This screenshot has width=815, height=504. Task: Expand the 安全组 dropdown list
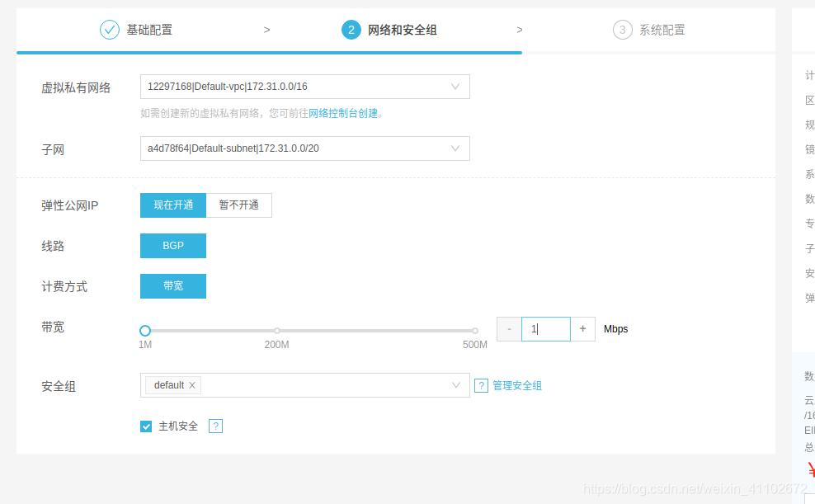tap(455, 385)
